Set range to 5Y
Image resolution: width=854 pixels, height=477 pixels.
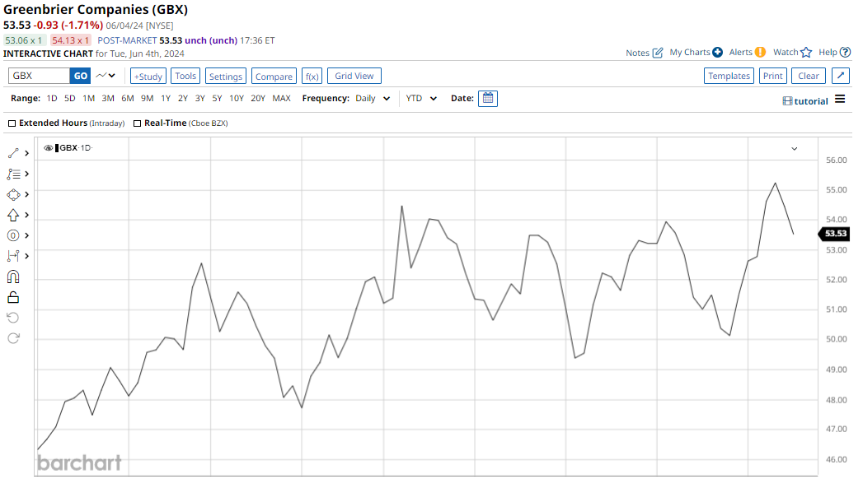[x=217, y=99]
